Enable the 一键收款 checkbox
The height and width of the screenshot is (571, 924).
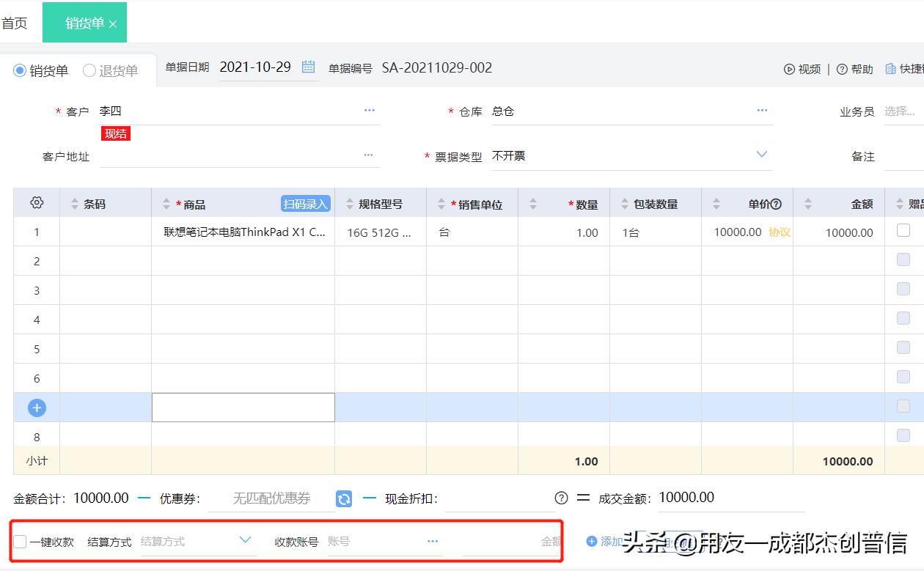coord(19,540)
